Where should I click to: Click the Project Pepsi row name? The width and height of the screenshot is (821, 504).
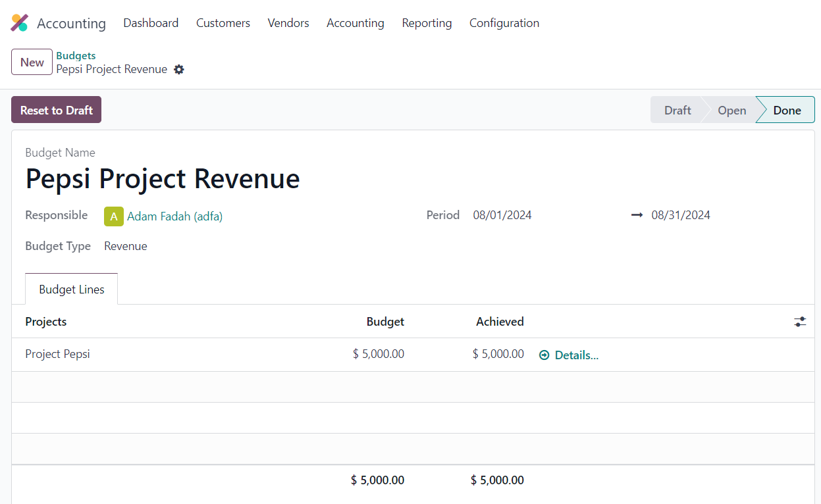(x=57, y=354)
